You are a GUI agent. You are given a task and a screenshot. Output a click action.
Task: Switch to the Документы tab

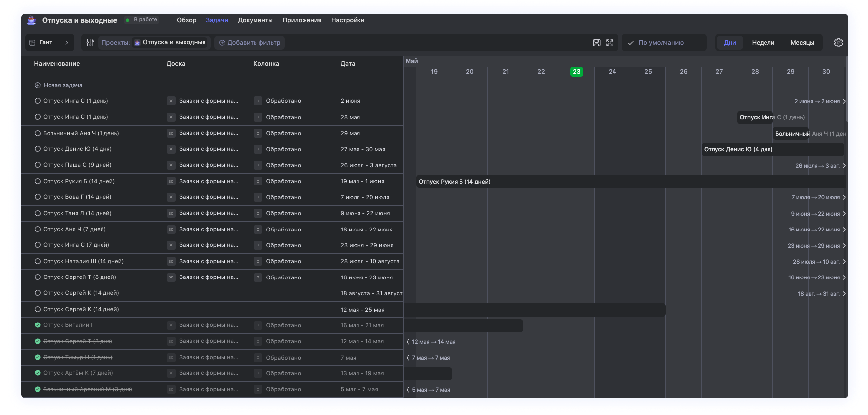coord(255,20)
